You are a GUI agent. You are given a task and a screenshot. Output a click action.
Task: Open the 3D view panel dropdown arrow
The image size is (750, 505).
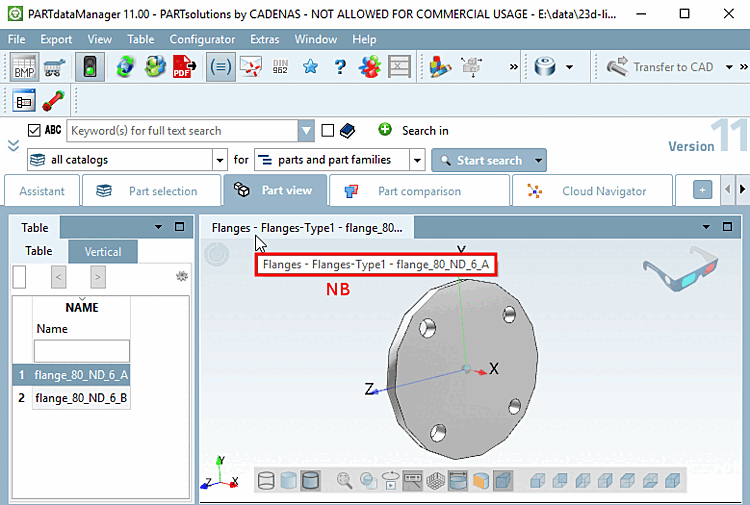(x=706, y=227)
